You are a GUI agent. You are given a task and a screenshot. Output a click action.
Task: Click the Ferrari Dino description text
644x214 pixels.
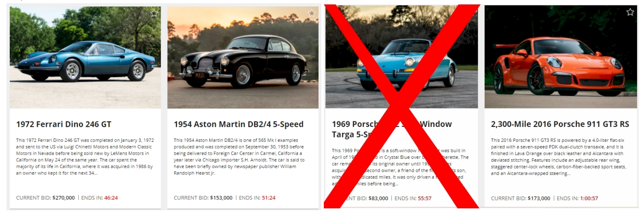(x=85, y=157)
